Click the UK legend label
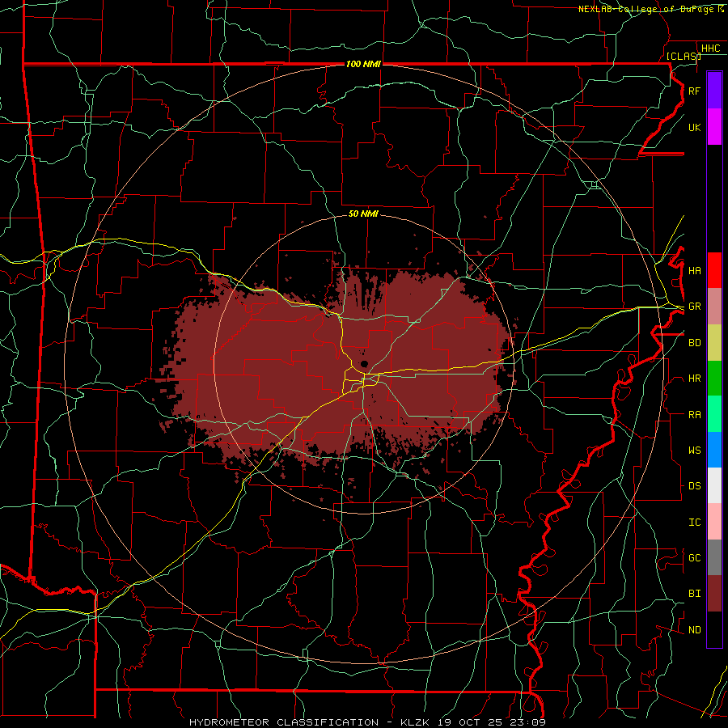The image size is (728, 728). pyautogui.click(x=694, y=127)
